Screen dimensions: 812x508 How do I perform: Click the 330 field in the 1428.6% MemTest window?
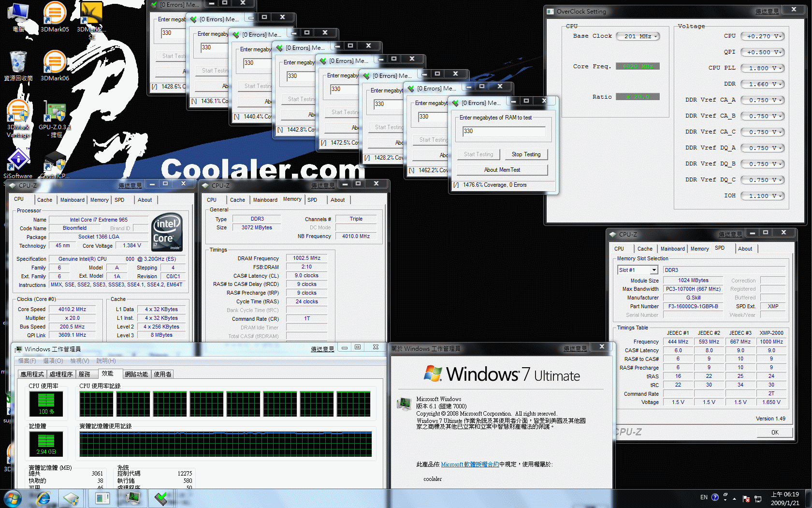(x=173, y=33)
